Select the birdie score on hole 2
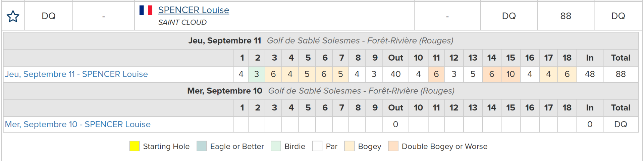644x161 pixels. pos(257,74)
